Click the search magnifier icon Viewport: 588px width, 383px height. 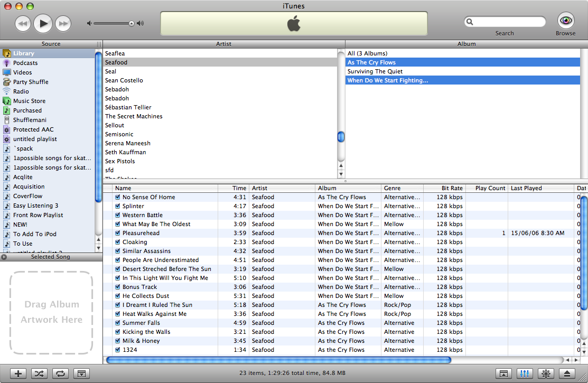tap(470, 22)
